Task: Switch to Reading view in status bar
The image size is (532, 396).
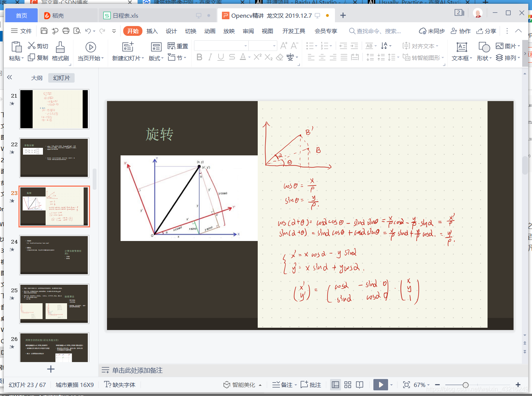Action: click(x=360, y=385)
